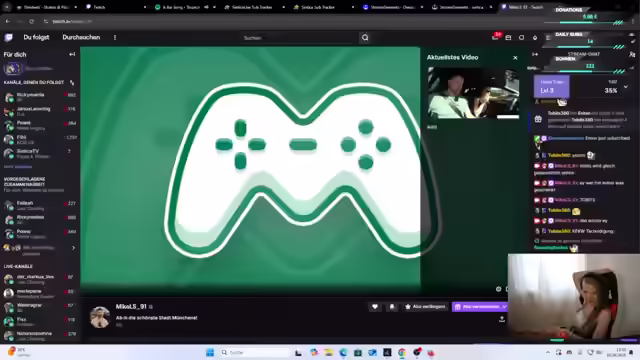Click the search magnifier button

point(365,38)
